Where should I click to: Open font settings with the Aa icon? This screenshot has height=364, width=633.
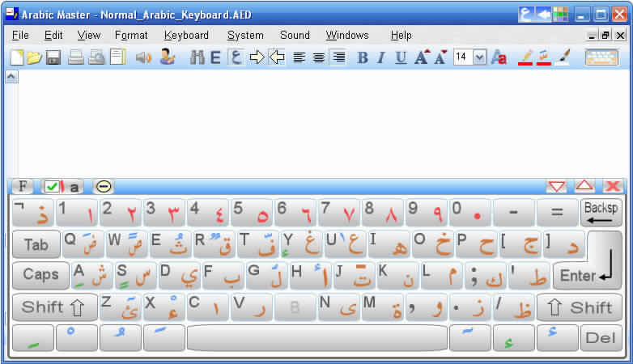tap(499, 57)
